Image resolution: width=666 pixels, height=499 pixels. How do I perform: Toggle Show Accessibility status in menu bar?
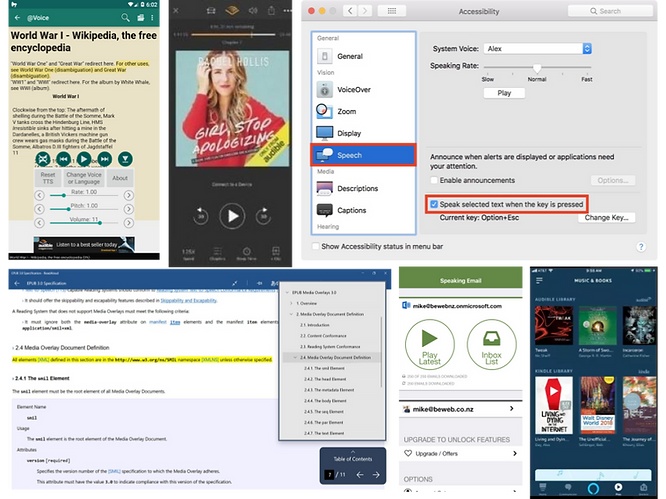click(316, 246)
